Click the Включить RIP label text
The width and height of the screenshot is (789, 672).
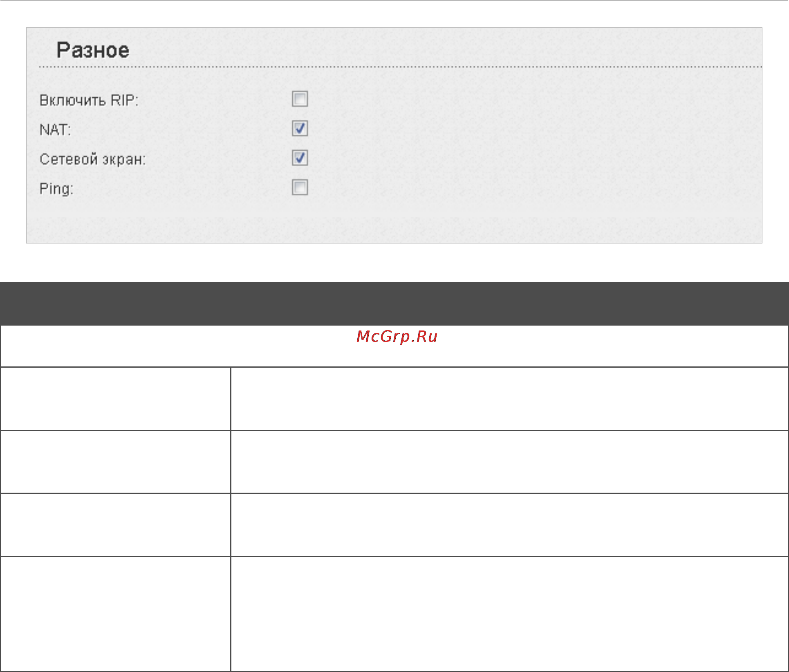point(89,100)
